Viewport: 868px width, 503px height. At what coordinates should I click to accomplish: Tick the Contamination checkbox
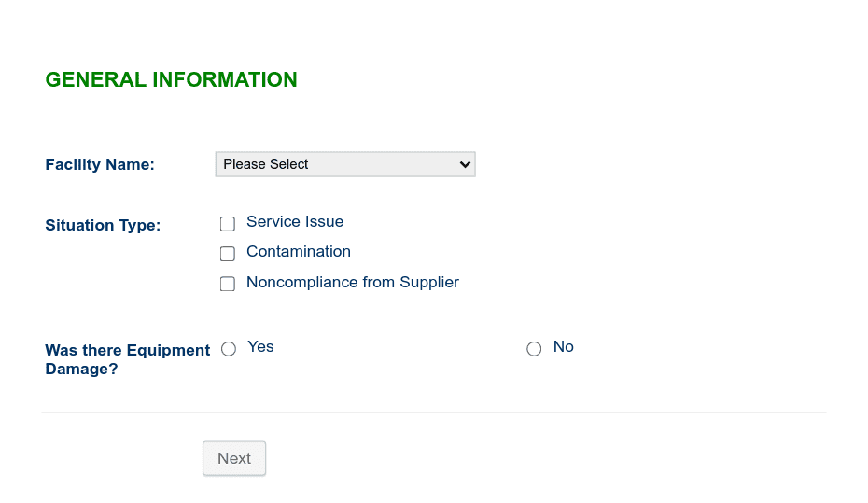pyautogui.click(x=228, y=254)
